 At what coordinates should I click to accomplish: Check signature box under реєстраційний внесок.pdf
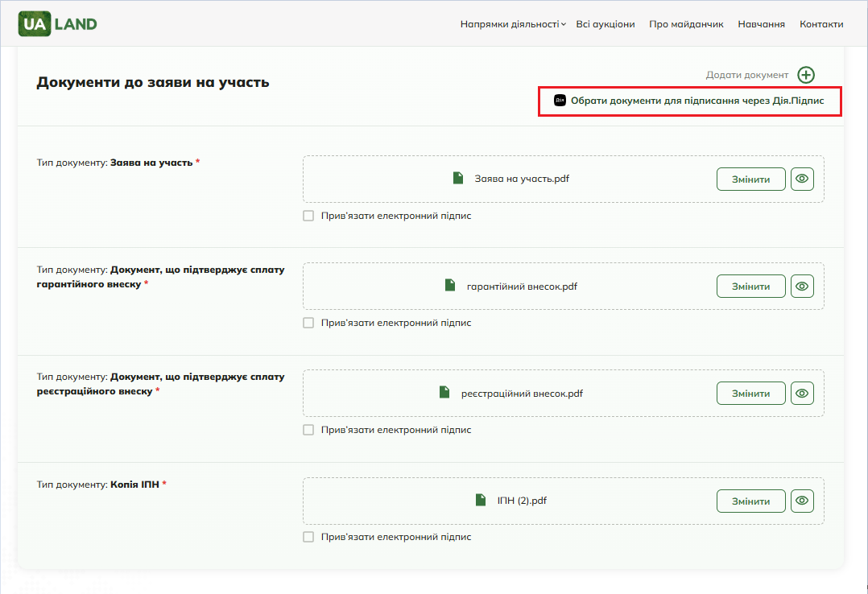point(308,430)
